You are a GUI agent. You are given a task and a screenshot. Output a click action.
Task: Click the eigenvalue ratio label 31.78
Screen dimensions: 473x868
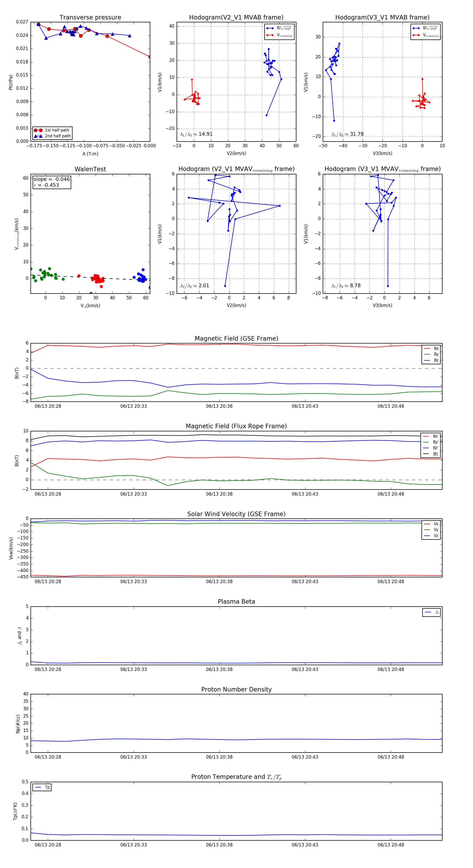pos(347,134)
